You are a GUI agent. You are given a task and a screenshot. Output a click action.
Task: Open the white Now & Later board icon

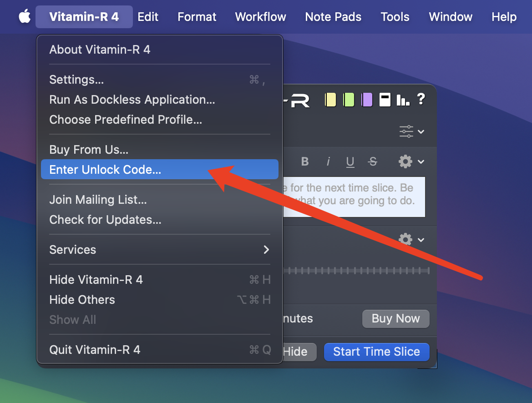(385, 100)
